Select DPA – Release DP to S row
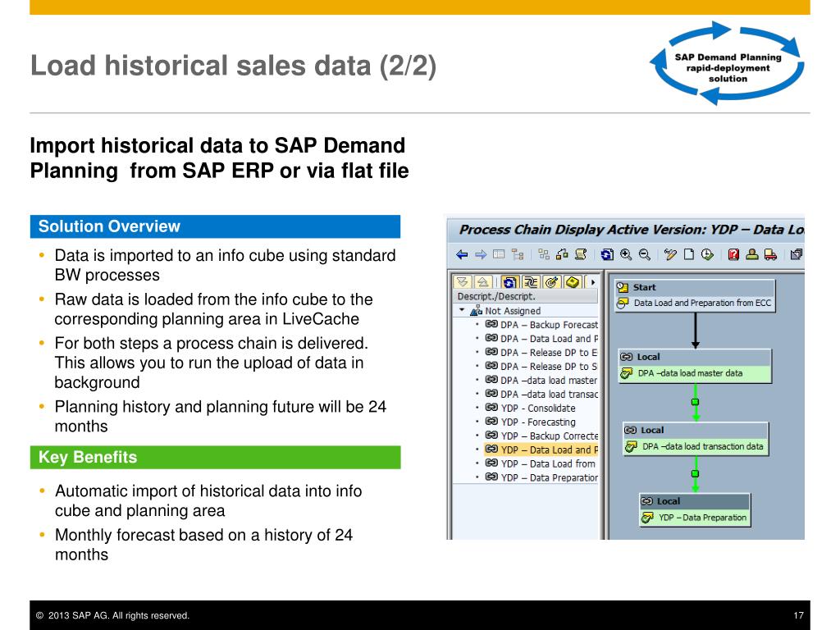 click(541, 367)
